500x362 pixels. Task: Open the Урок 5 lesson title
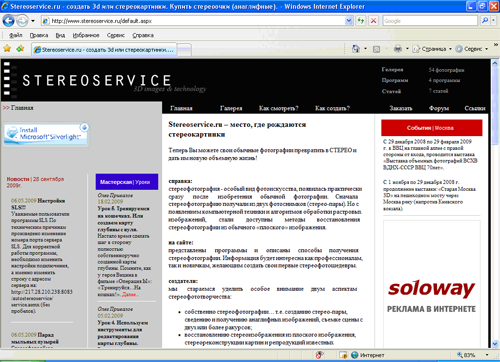click(x=122, y=219)
